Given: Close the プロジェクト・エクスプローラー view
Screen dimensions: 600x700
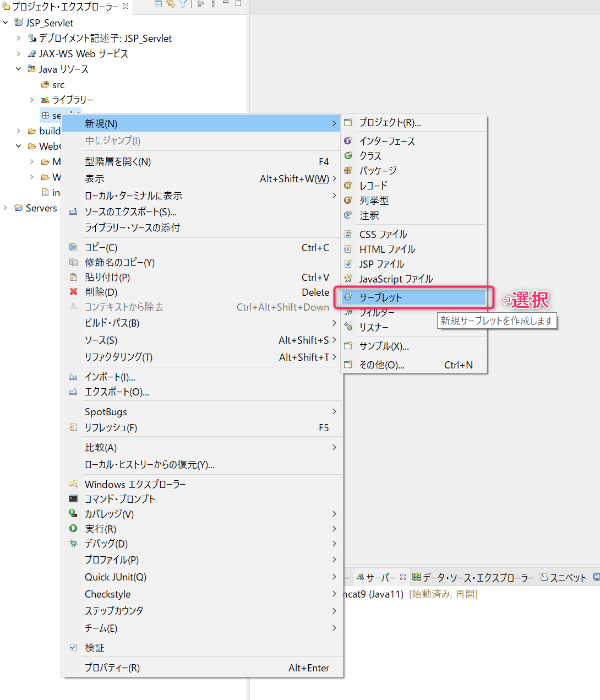Looking at the screenshot, I should point(126,6).
